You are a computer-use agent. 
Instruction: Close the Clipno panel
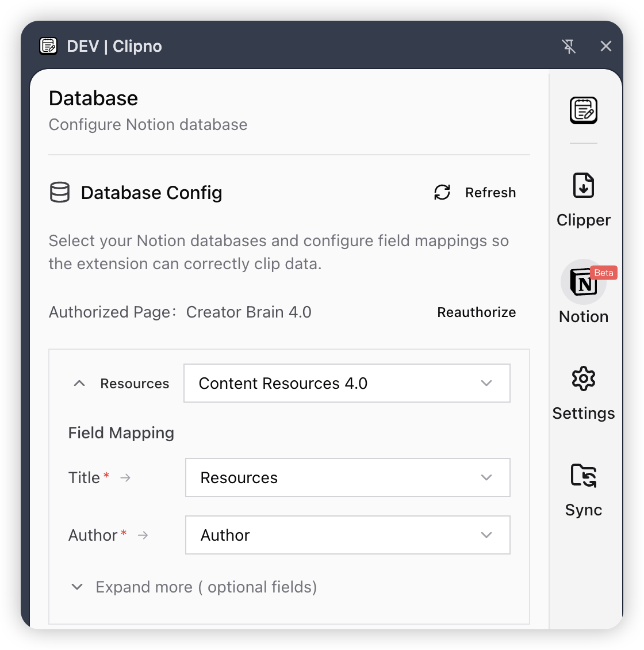pos(605,47)
